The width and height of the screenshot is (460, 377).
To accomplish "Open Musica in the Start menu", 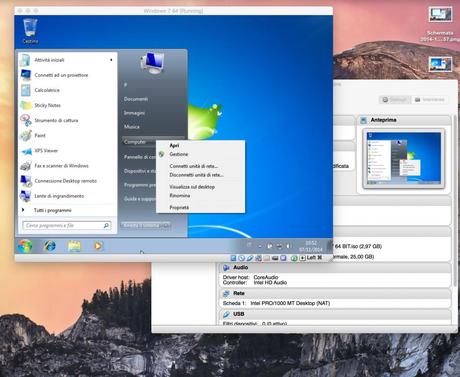I will click(132, 127).
